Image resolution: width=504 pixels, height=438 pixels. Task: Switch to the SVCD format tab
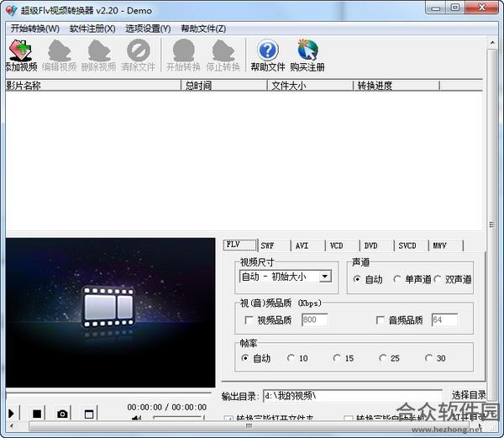click(x=412, y=245)
